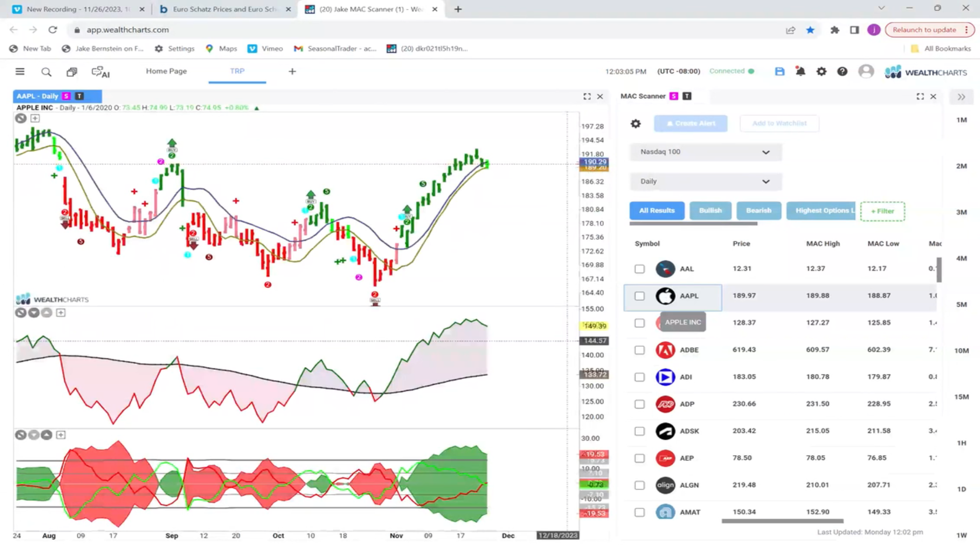Click the ADBE company logo
Image resolution: width=980 pixels, height=551 pixels.
pyautogui.click(x=665, y=350)
